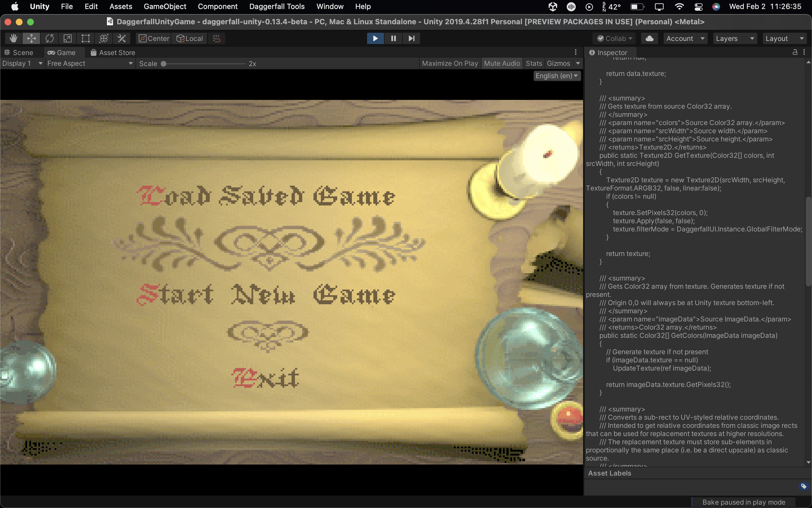This screenshot has width=812, height=508.
Task: Open Game view panel options menu
Action: (x=576, y=52)
